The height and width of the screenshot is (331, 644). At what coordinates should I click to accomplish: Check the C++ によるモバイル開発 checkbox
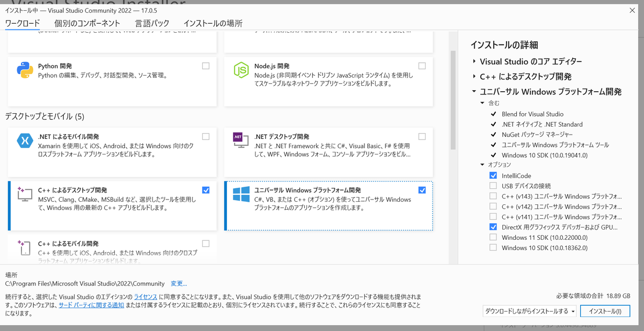(x=206, y=244)
